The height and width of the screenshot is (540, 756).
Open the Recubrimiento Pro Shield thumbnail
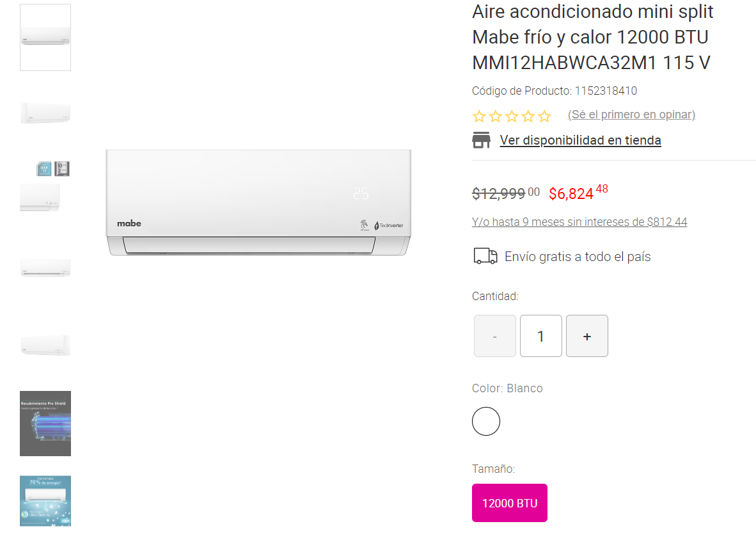pos(45,423)
